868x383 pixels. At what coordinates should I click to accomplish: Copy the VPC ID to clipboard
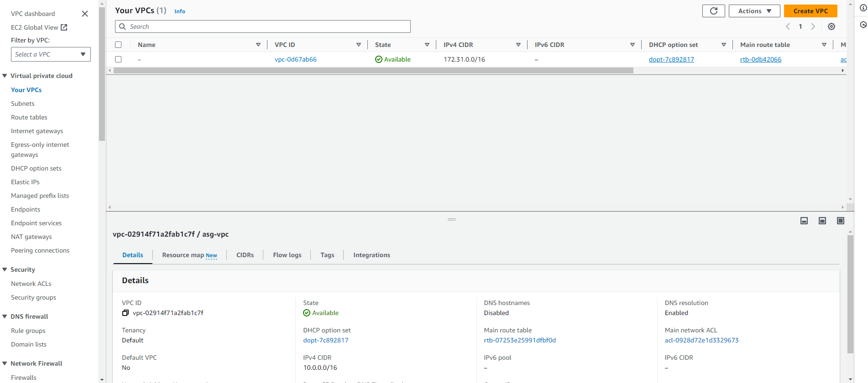pyautogui.click(x=125, y=313)
